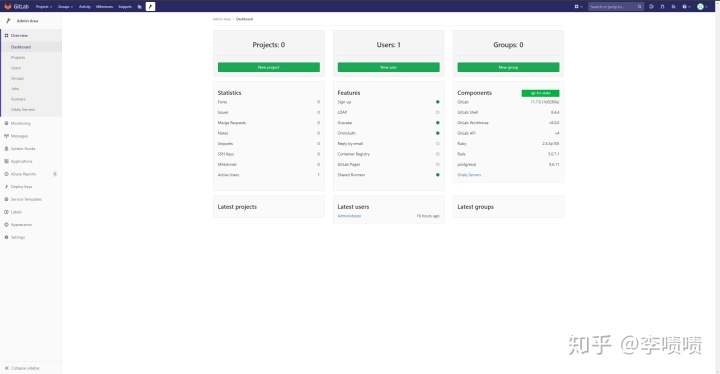The width and height of the screenshot is (720, 374).
Task: Click the Sign up feature status indicator
Action: [x=438, y=102]
